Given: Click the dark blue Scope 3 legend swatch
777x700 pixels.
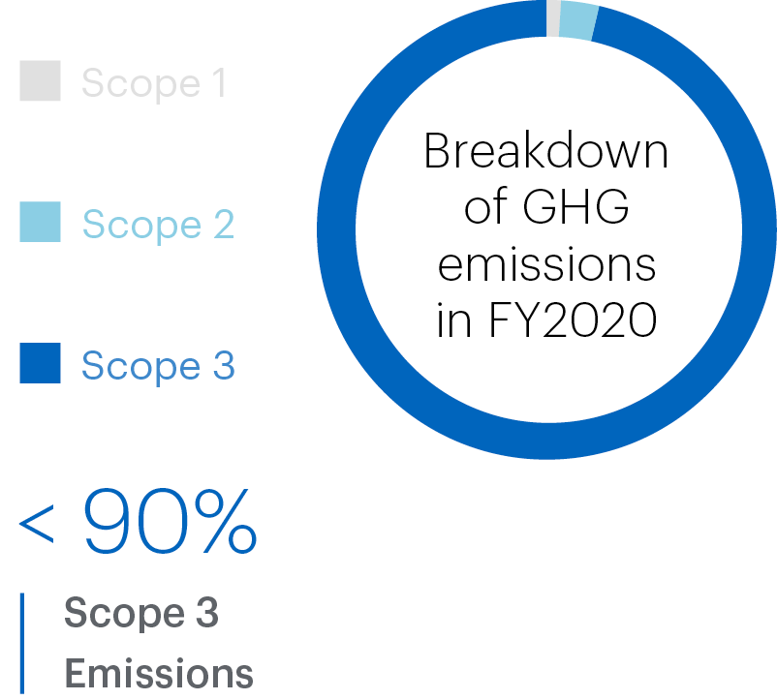Looking at the screenshot, I should tap(41, 364).
